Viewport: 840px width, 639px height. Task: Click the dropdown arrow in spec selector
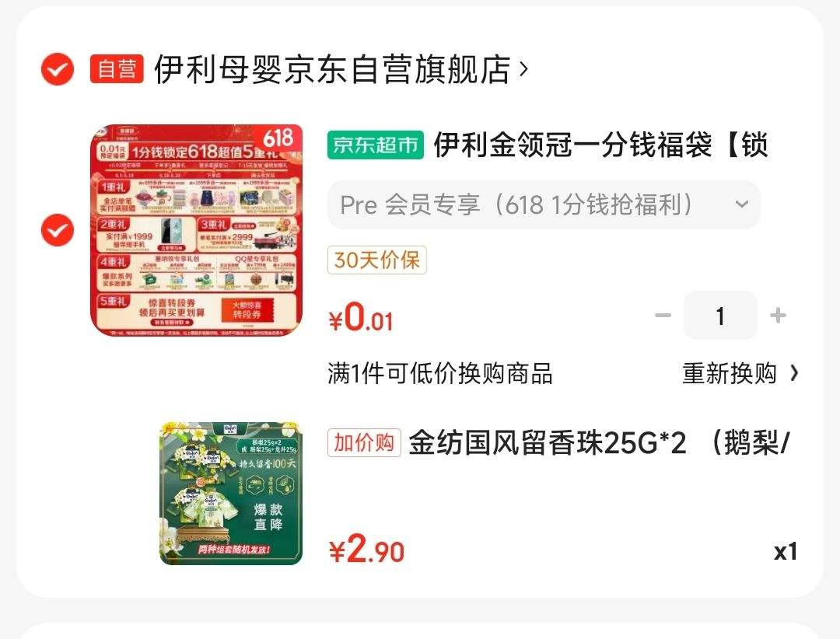(x=742, y=204)
